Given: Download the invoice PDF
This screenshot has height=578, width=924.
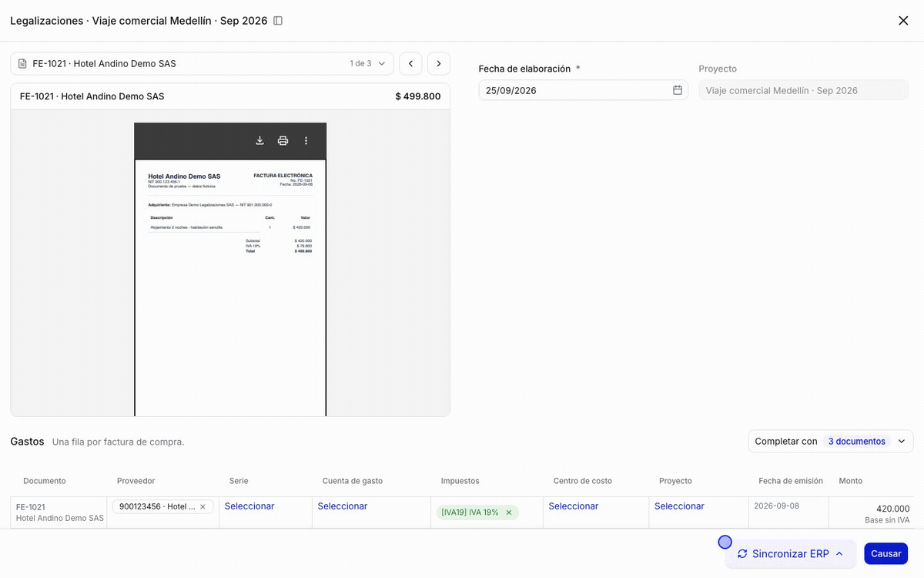Looking at the screenshot, I should click(x=259, y=141).
